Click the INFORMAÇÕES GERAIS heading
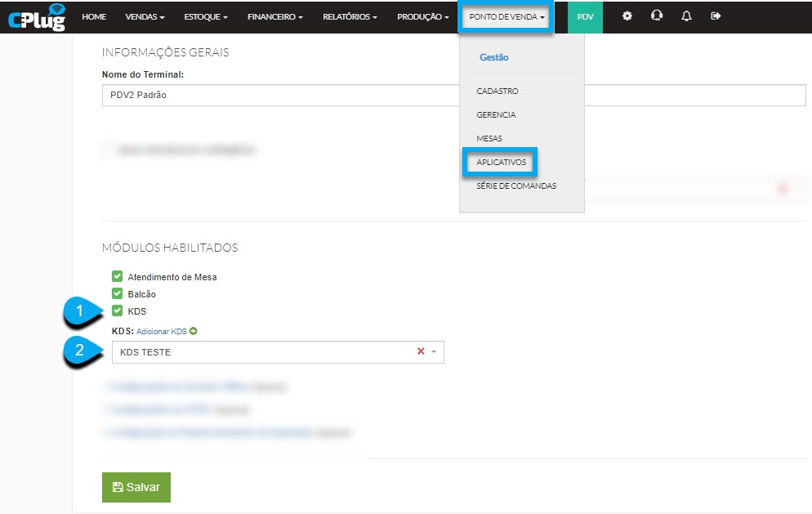The height and width of the screenshot is (514, 812). click(165, 52)
